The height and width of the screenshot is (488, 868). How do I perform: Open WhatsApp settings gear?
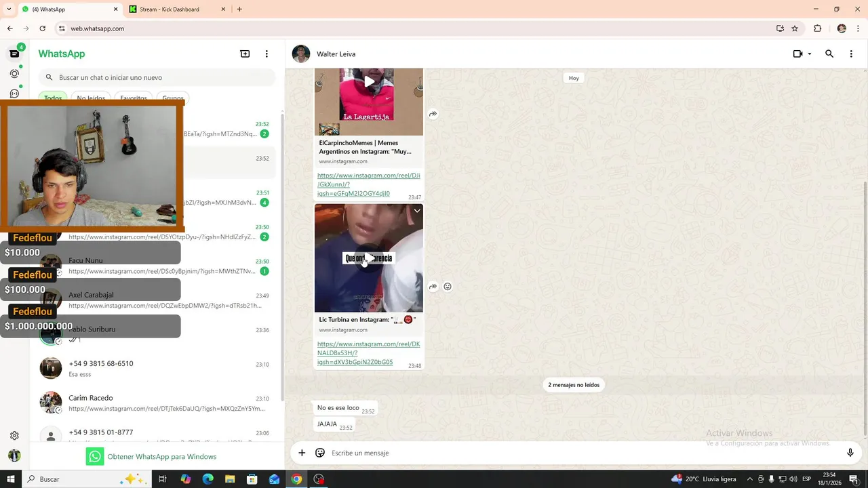14,436
